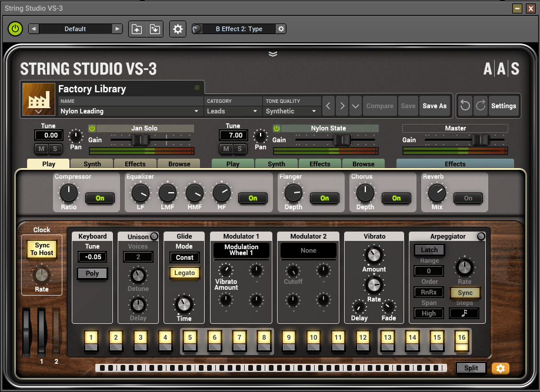Image resolution: width=540 pixels, height=392 pixels.
Task: Select Nylon State layer Play tab
Action: 233,164
